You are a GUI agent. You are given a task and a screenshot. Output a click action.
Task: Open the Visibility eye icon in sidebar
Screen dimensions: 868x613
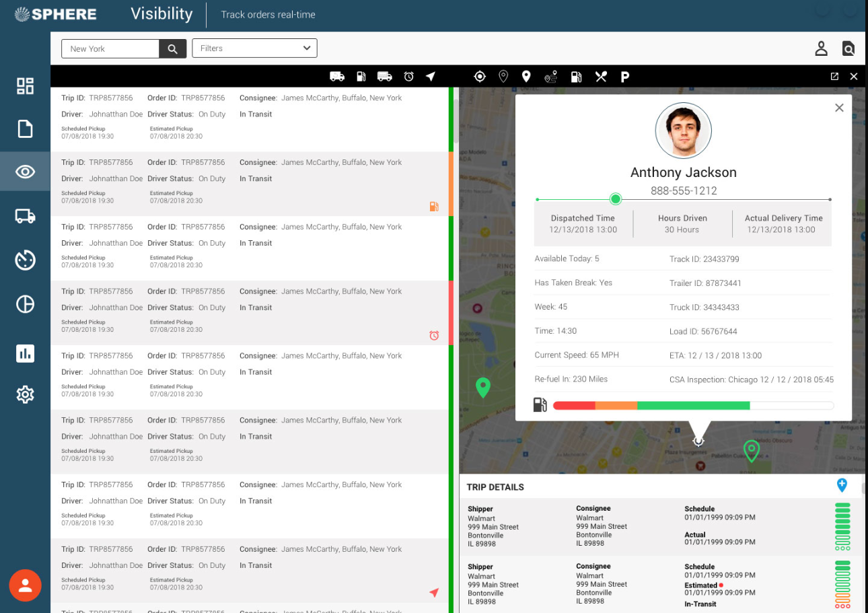point(25,172)
